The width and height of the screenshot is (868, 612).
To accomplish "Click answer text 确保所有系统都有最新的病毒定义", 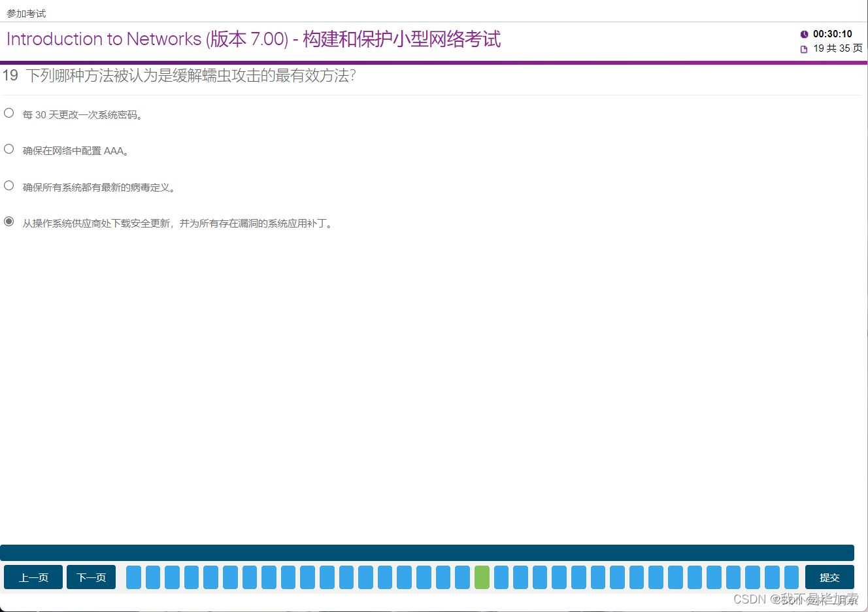I will (99, 188).
